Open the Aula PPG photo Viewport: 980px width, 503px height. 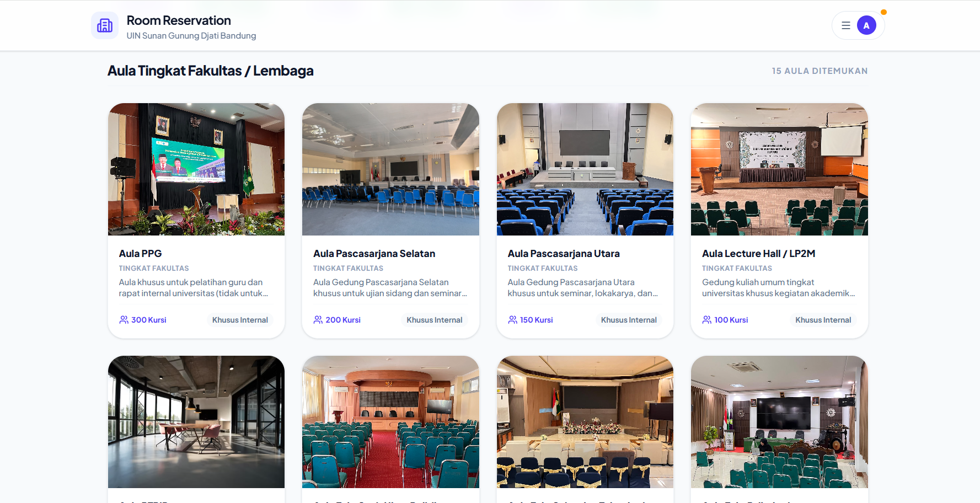pos(196,169)
